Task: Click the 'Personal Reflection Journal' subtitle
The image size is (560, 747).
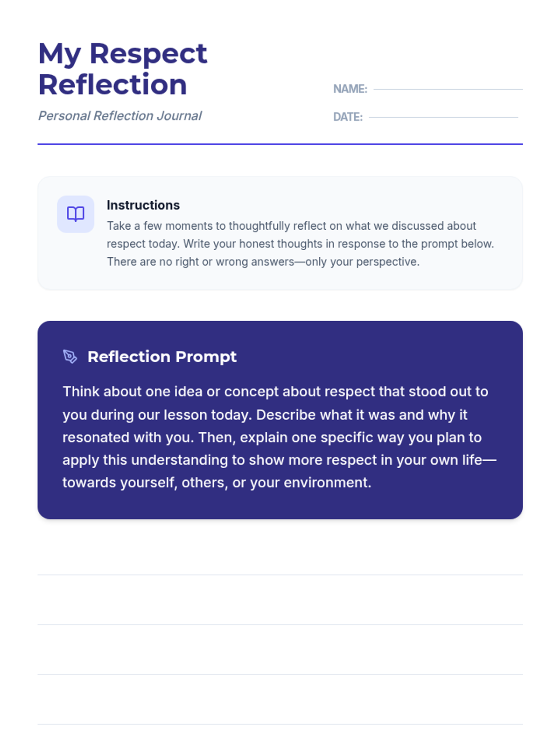Action: pyautogui.click(x=120, y=116)
